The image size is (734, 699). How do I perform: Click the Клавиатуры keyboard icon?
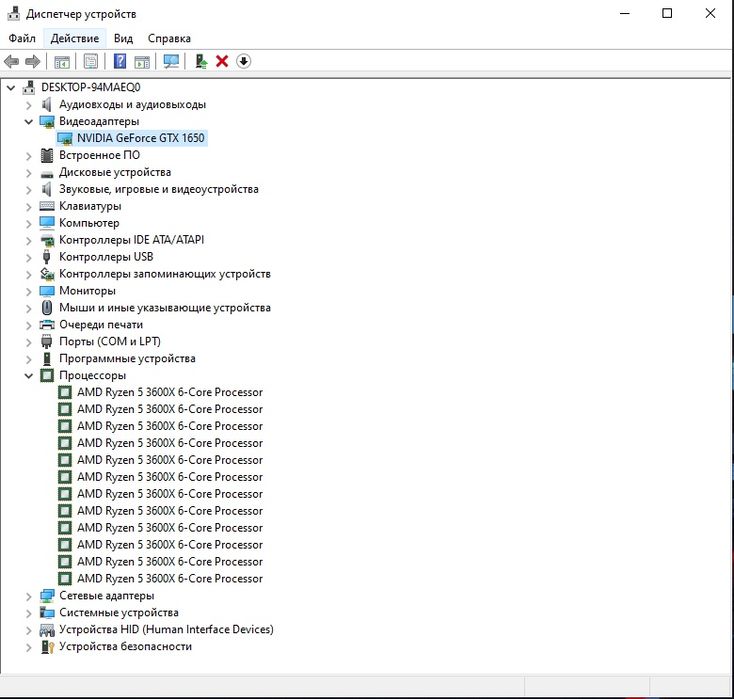(x=47, y=206)
